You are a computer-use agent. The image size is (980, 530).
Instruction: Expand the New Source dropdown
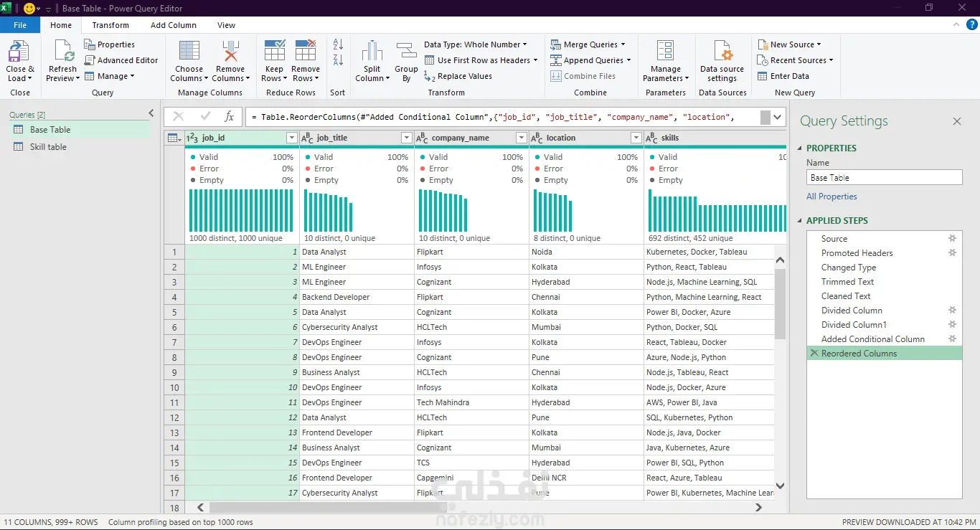pos(819,44)
